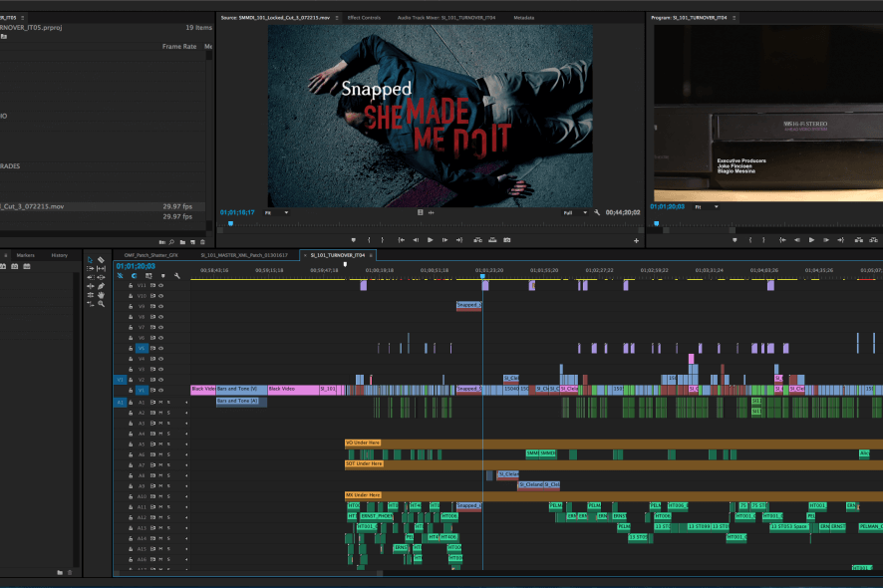Click Overwrite button in Source monitor
The height and width of the screenshot is (588, 883).
click(x=492, y=240)
